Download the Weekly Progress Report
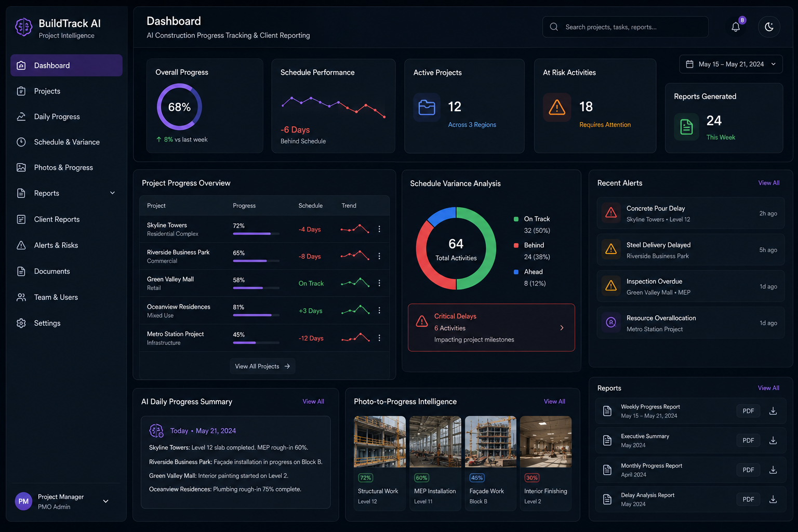Image resolution: width=798 pixels, height=532 pixels. 773,411
